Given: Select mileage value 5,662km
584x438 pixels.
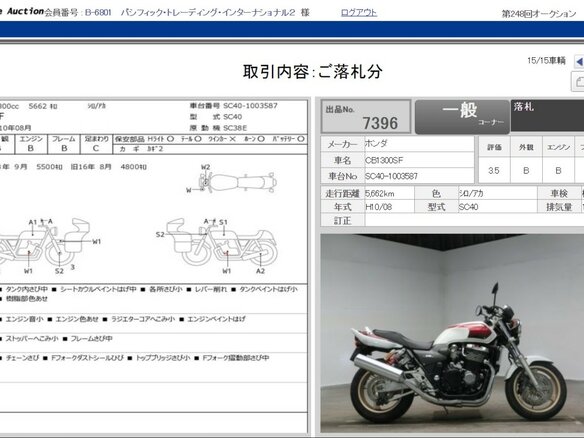Looking at the screenshot, I should click(x=379, y=194).
